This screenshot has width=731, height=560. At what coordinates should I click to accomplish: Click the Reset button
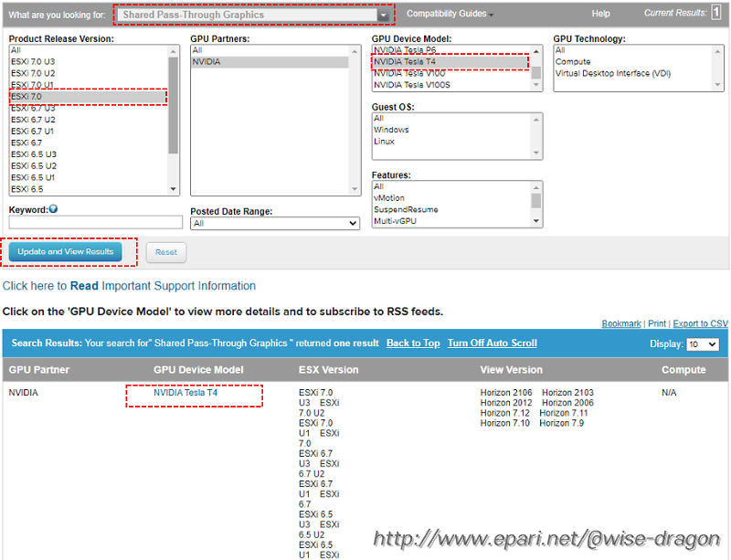[166, 252]
